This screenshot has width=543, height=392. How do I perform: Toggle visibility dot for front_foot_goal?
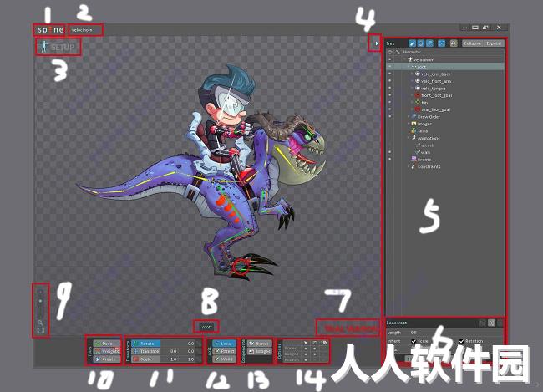tap(390, 95)
